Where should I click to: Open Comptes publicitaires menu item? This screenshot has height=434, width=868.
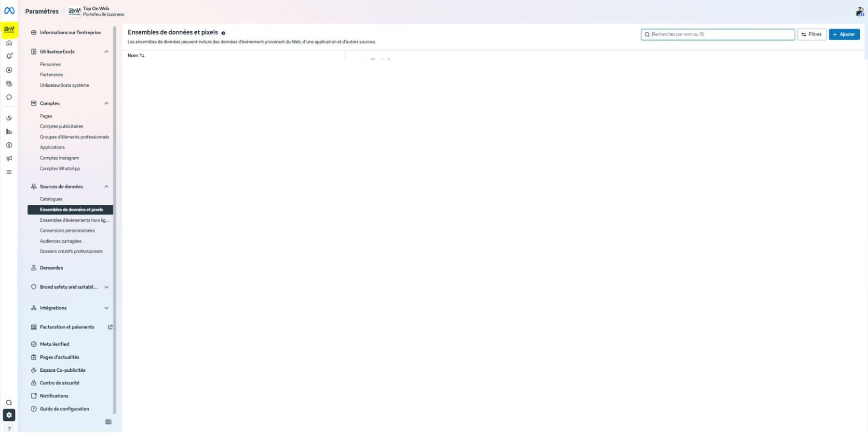61,126
